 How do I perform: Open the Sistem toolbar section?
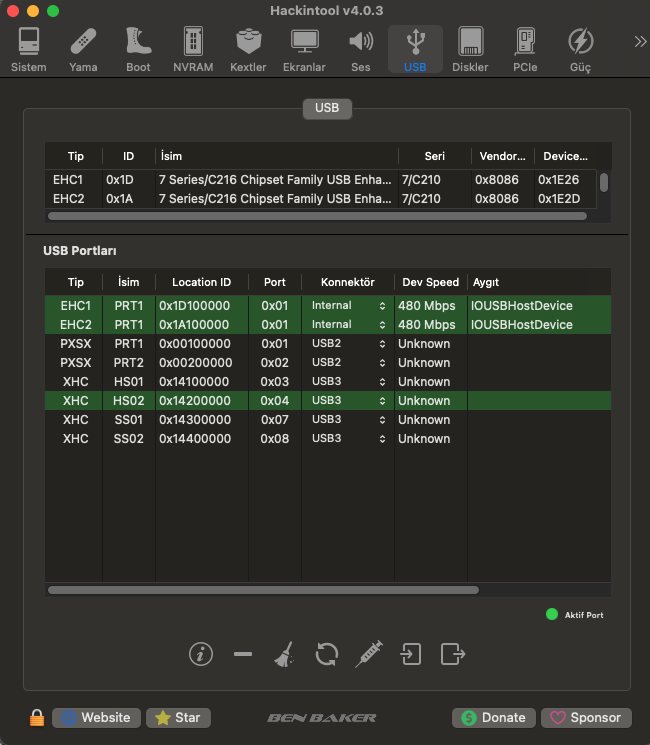pos(29,50)
